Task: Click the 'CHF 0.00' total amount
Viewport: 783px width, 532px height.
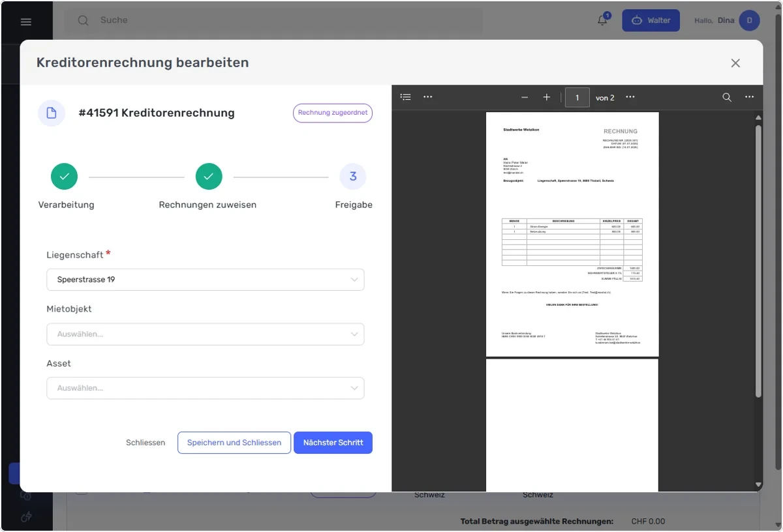Action: click(x=649, y=522)
